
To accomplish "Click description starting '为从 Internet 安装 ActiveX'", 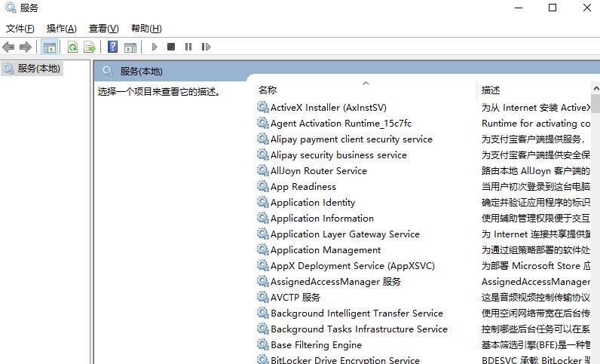I will click(536, 108).
